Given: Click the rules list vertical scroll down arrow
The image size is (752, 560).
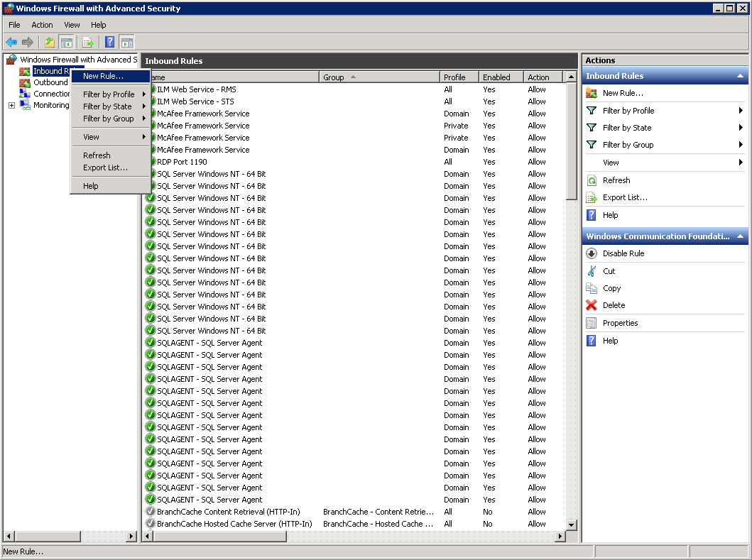Looking at the screenshot, I should point(571,525).
